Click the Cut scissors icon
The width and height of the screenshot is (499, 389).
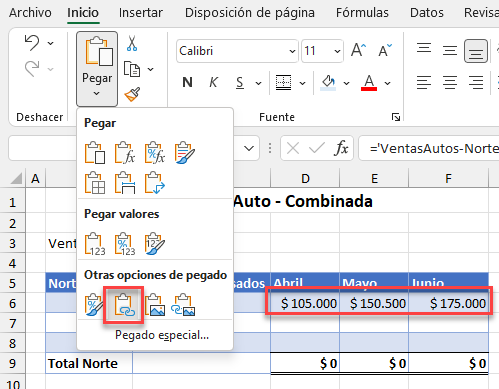[x=132, y=43]
